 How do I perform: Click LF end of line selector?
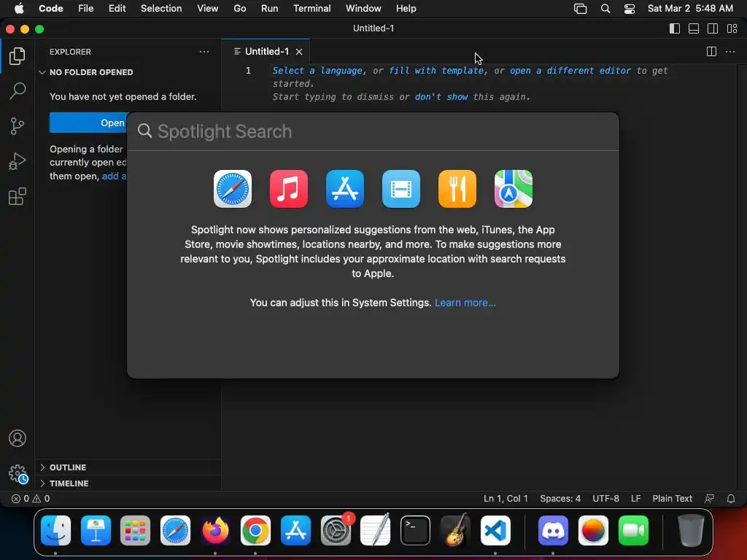pos(635,499)
